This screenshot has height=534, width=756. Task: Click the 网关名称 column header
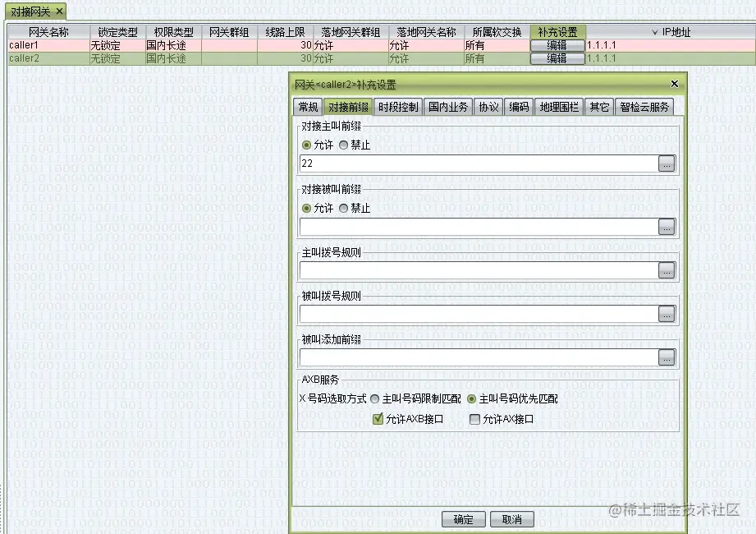[x=48, y=32]
